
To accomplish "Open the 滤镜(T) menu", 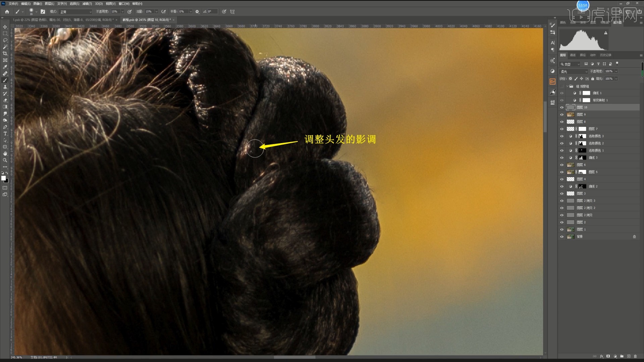I will coord(87,4).
